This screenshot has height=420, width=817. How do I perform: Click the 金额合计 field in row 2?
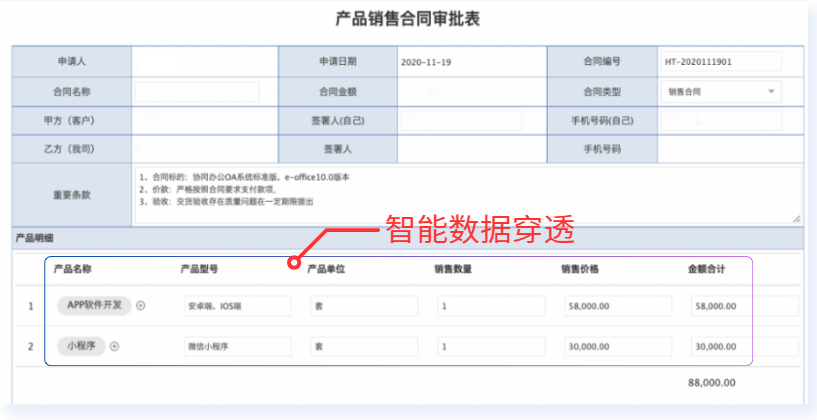click(x=745, y=346)
